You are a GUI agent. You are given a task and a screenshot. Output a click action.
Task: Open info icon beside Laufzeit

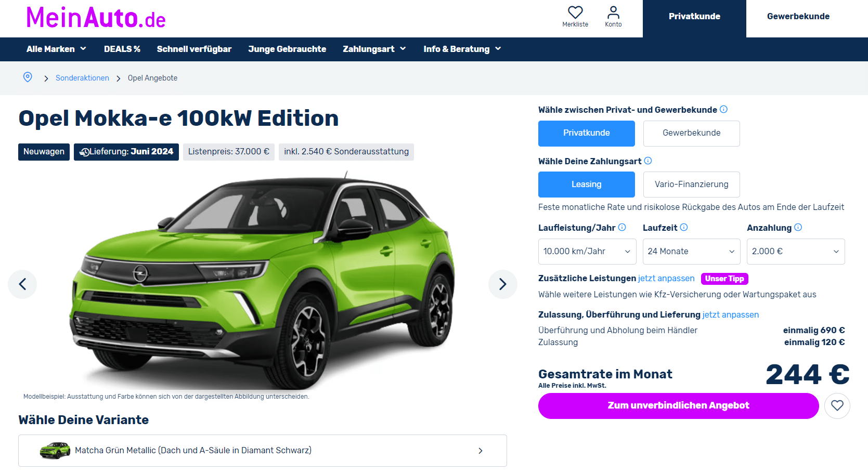[x=684, y=227]
